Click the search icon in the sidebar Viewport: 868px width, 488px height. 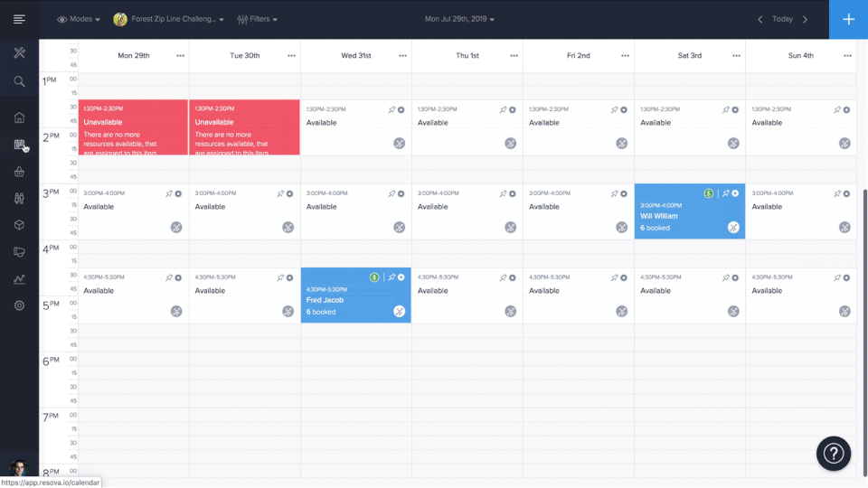(x=19, y=82)
